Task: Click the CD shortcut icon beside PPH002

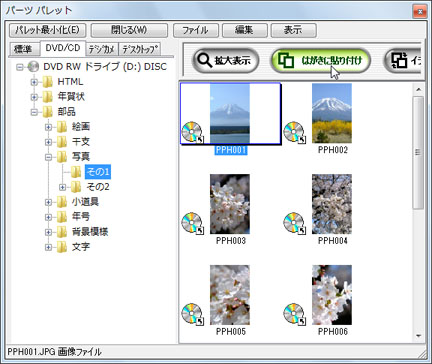Action: point(294,132)
